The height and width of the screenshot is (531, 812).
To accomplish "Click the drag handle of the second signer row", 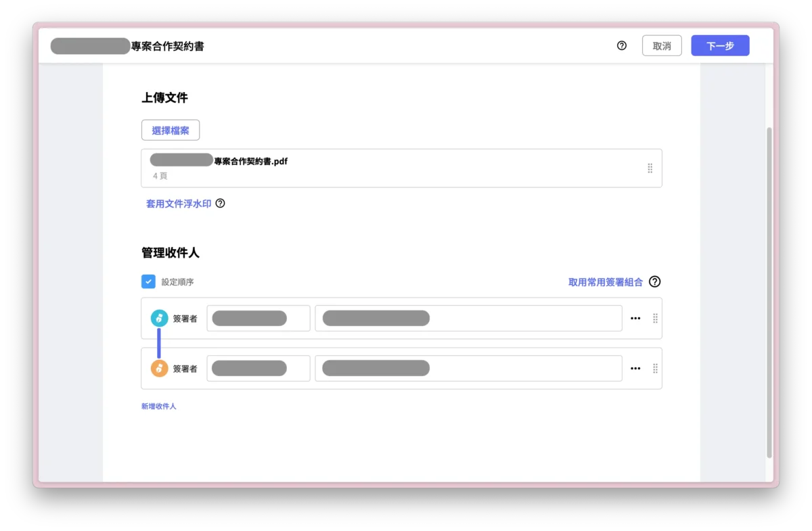I will 655,368.
